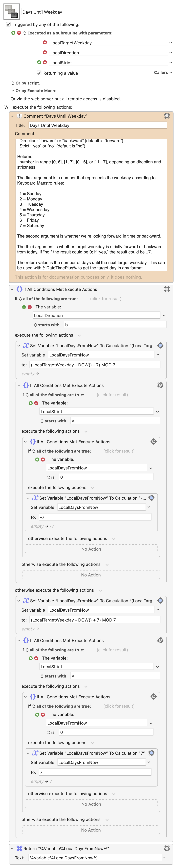Add a trigger with the green plus beside "Executed as a subroutine"
The image size is (177, 868).
[13, 33]
